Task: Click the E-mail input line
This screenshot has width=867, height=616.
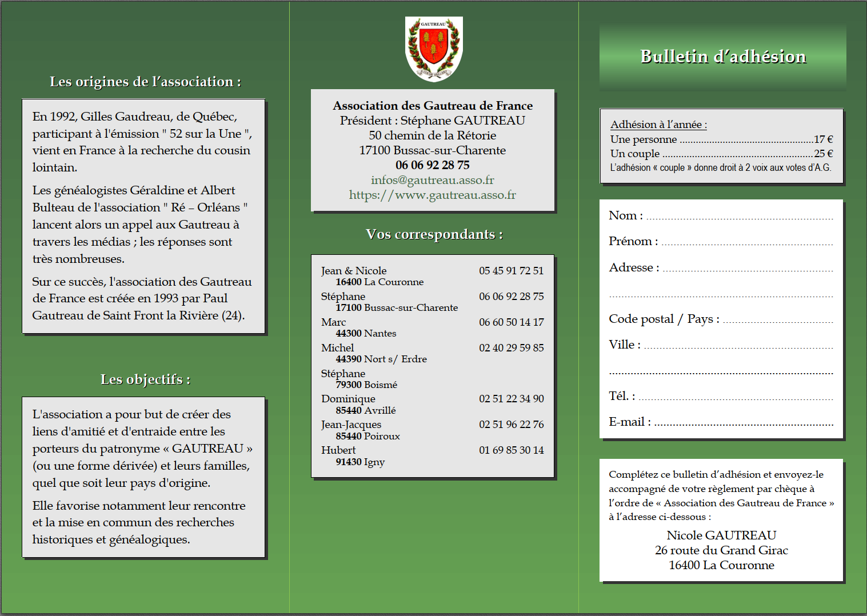Action: 743,423
